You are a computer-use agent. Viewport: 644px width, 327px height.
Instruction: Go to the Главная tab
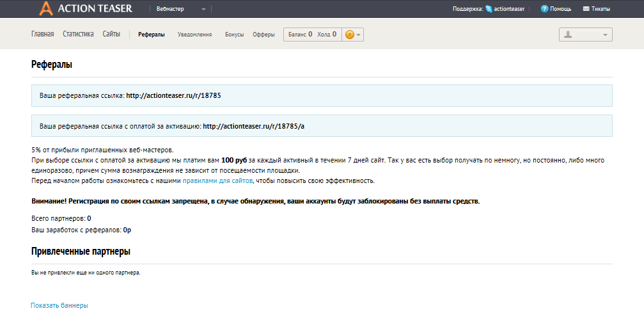(x=42, y=35)
